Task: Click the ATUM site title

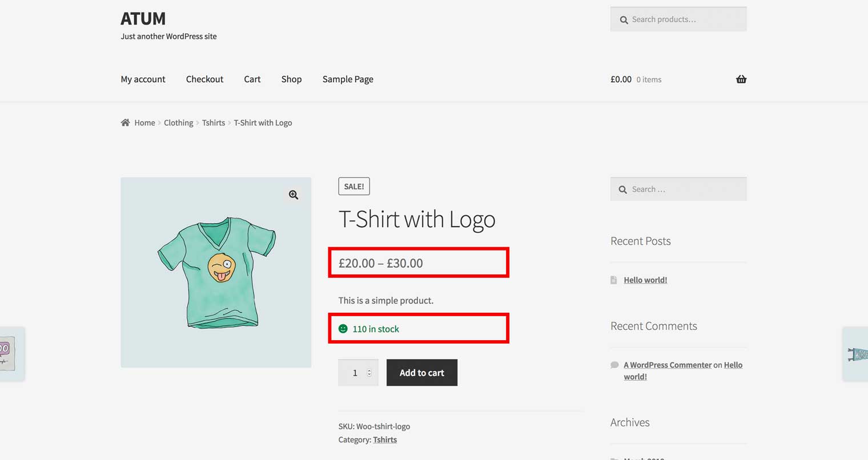Action: pyautogui.click(x=143, y=19)
